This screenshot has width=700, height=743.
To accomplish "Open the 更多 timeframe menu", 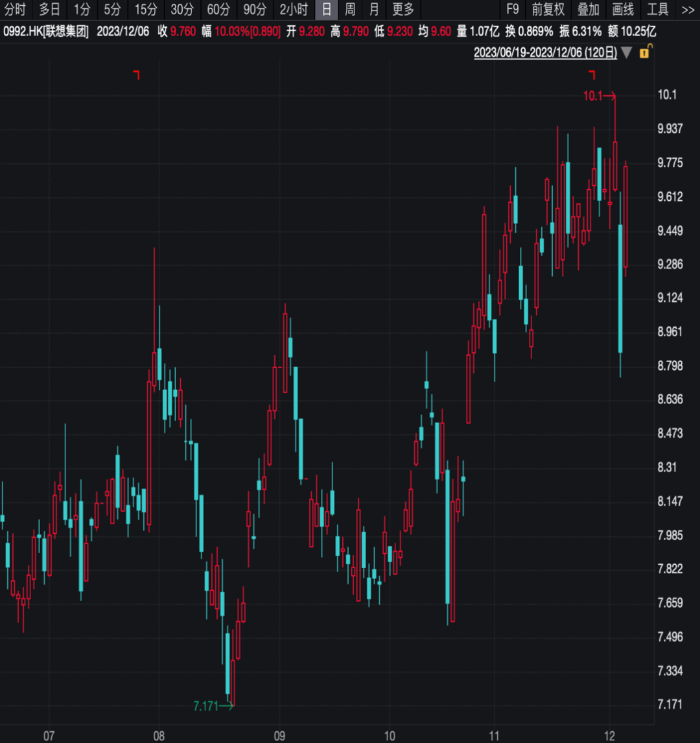I will [x=403, y=10].
